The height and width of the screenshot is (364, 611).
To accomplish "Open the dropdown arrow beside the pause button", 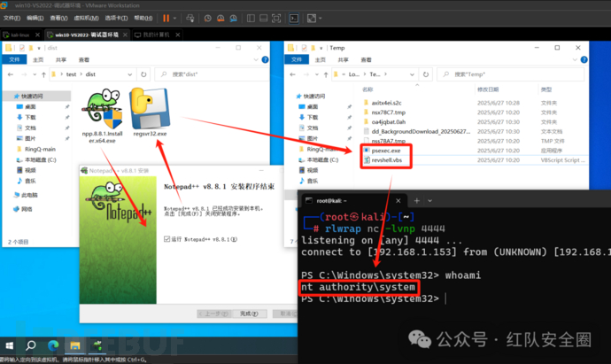I will point(174,19).
